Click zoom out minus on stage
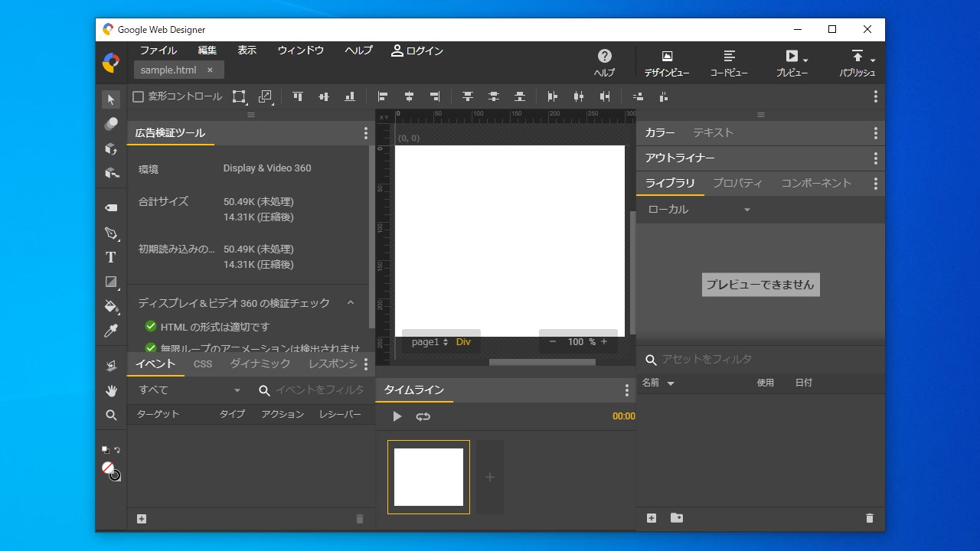The image size is (980, 551). pyautogui.click(x=553, y=342)
